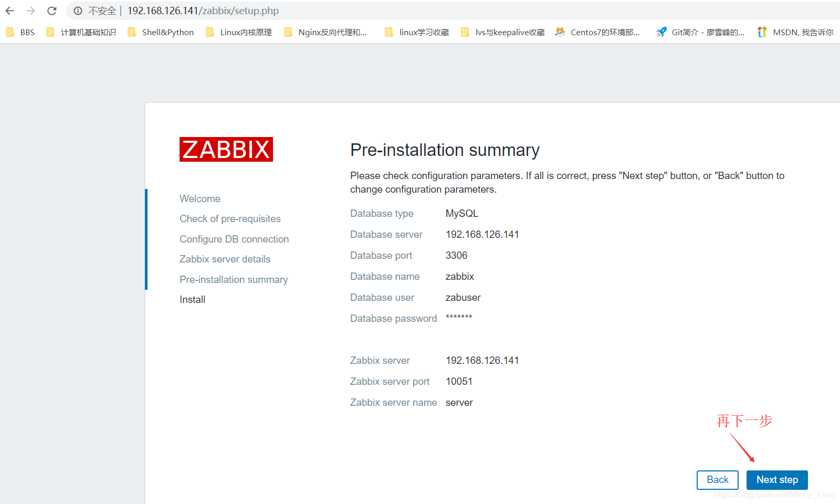
Task: Select the Welcome setup step
Action: [x=200, y=199]
